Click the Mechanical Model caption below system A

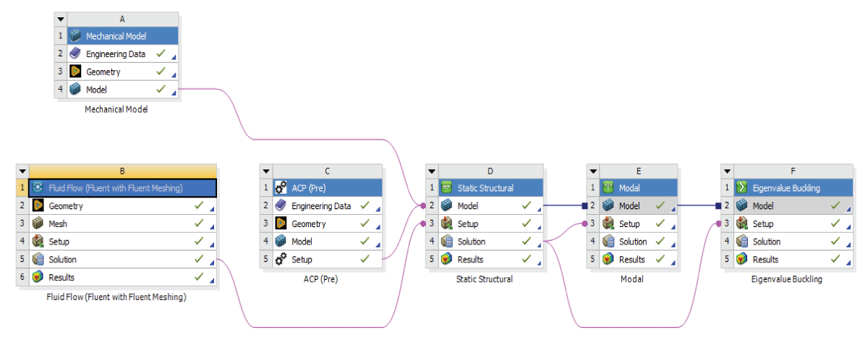[116, 110]
